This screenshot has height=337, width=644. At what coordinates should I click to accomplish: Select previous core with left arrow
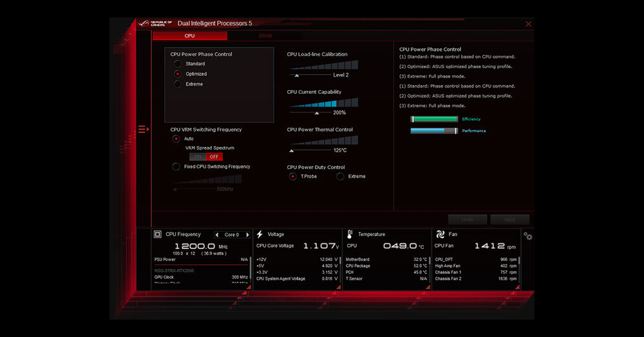tap(217, 235)
